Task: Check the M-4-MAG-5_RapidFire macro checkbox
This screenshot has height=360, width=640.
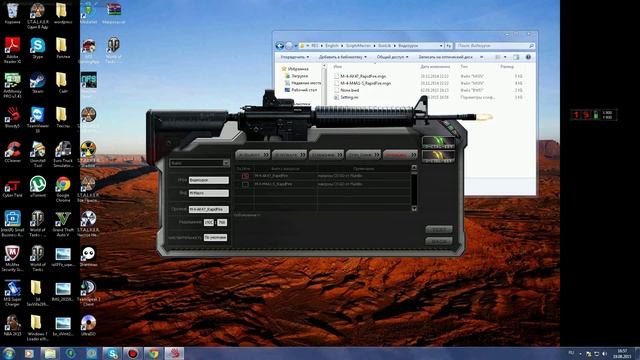Action: pos(245,184)
